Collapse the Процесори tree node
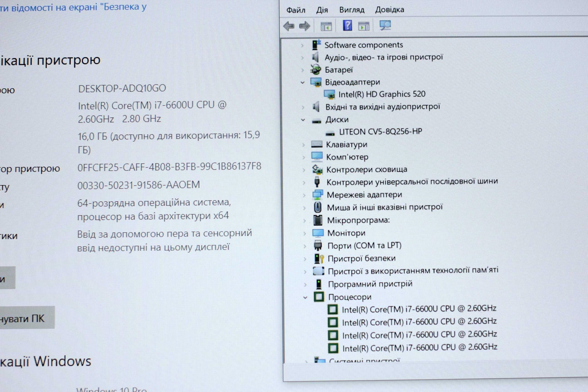Viewport: 588px width, 392px height. point(305,297)
